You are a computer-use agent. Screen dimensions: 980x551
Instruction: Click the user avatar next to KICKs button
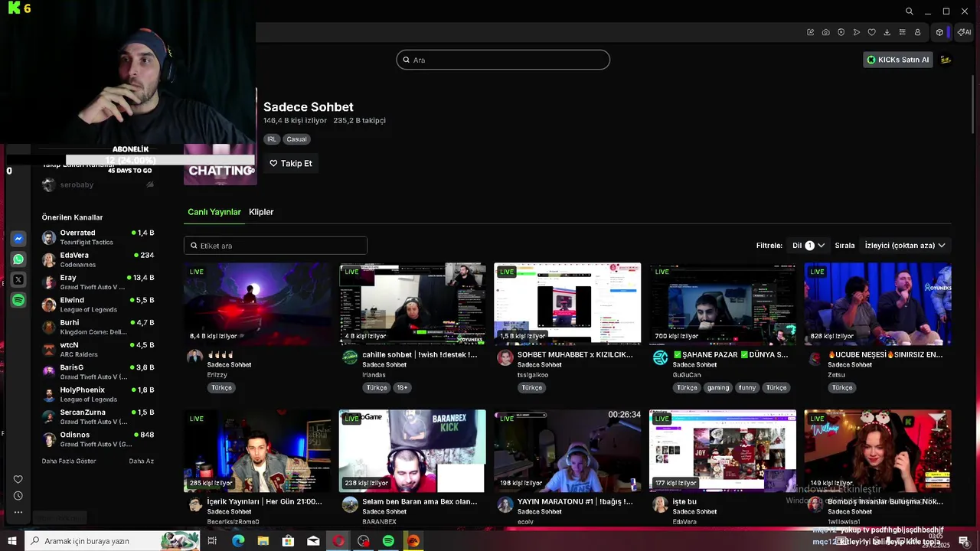pyautogui.click(x=946, y=60)
